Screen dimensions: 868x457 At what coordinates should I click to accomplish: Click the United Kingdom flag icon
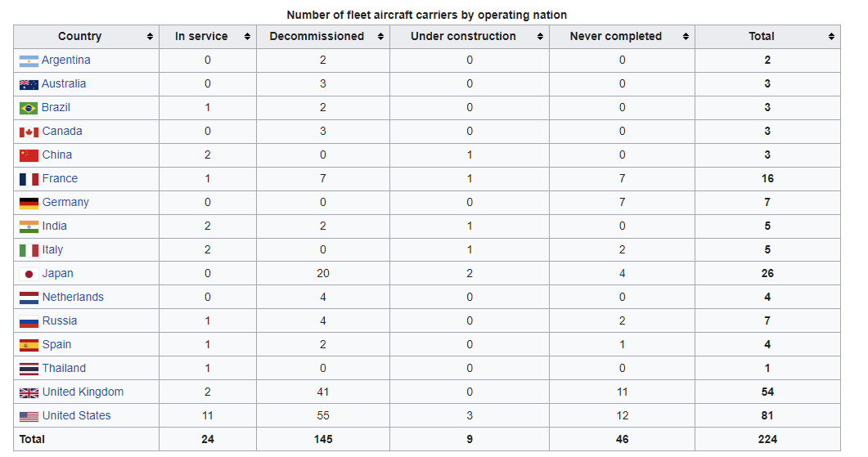pyautogui.click(x=29, y=392)
